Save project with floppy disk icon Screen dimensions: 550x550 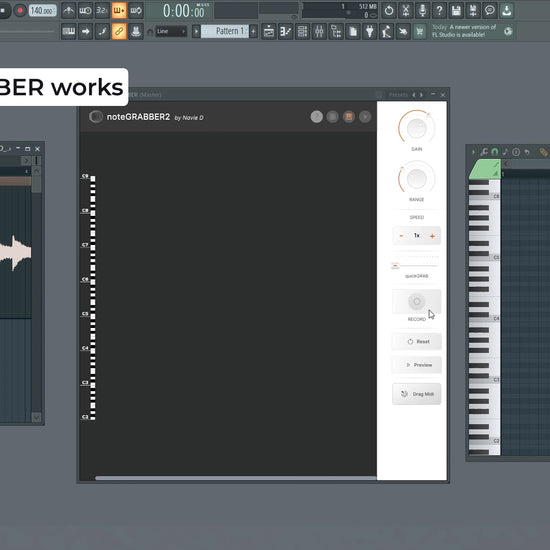tap(456, 11)
